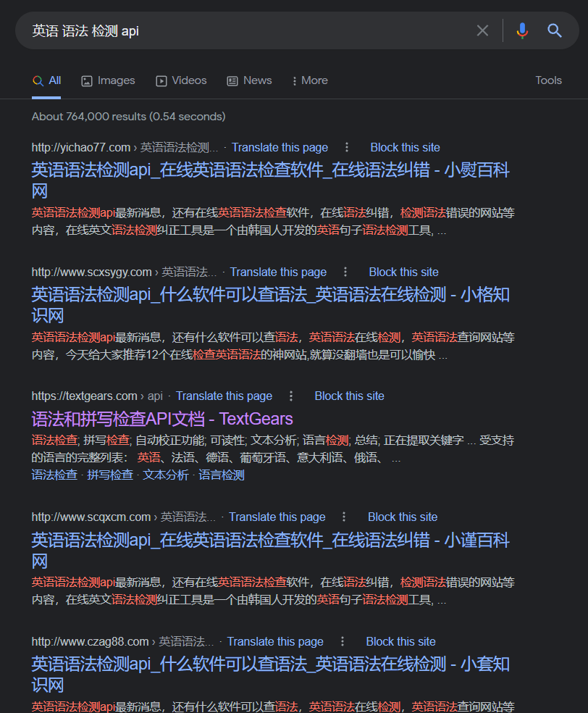The height and width of the screenshot is (713, 588).
Task: Open three-dot menu for yichao77.com result
Action: [347, 147]
